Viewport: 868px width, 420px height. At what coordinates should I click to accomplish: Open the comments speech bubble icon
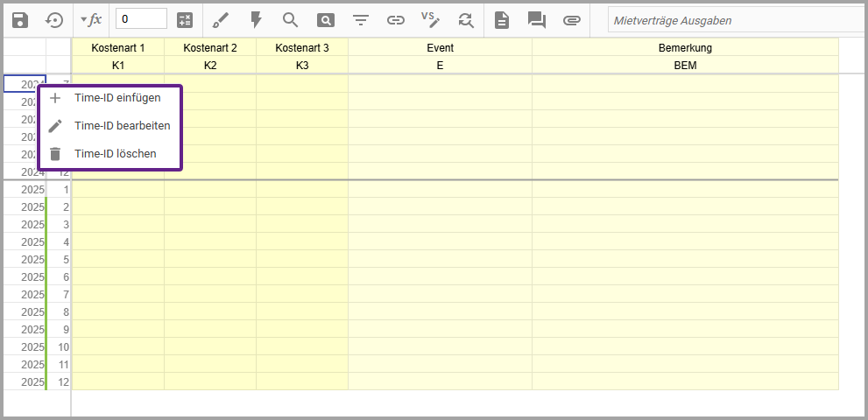pos(537,19)
